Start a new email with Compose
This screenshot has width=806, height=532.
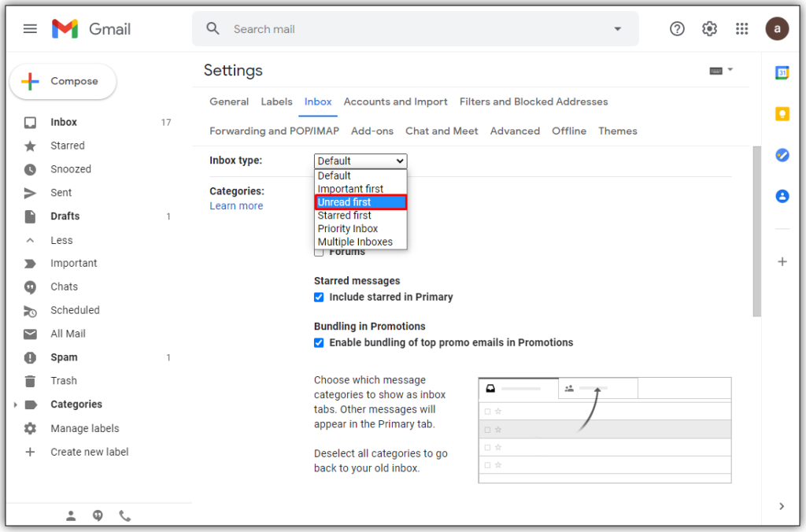pyautogui.click(x=62, y=81)
